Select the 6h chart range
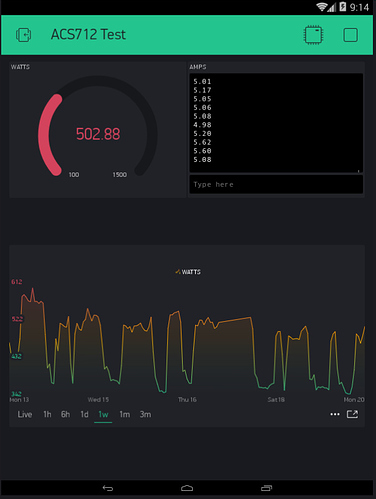The width and height of the screenshot is (376, 499). (x=65, y=414)
